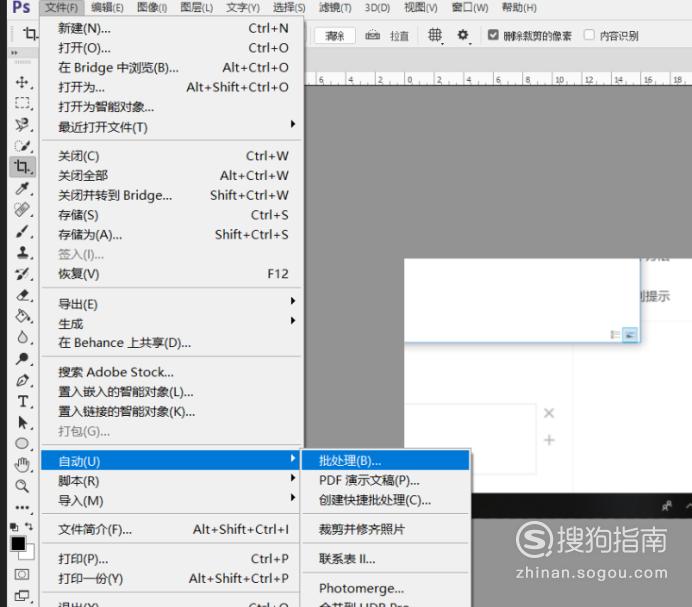Click 新建(N)... menu entry
The width and height of the screenshot is (692, 607).
173,28
